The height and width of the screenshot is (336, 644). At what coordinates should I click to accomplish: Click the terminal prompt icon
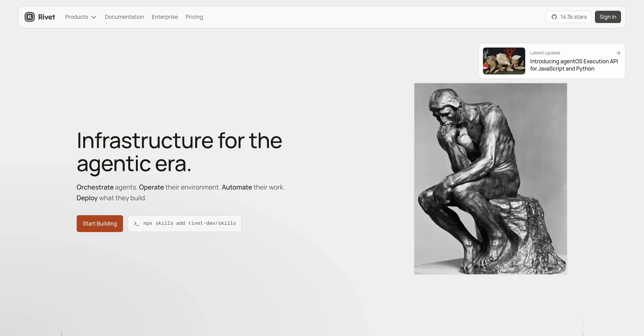[136, 223]
